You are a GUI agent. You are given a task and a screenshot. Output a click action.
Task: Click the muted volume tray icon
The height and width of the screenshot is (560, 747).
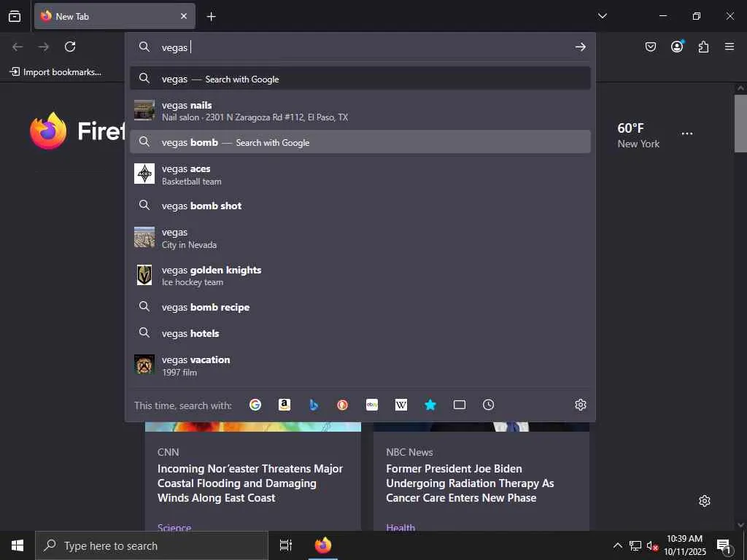[652, 545]
